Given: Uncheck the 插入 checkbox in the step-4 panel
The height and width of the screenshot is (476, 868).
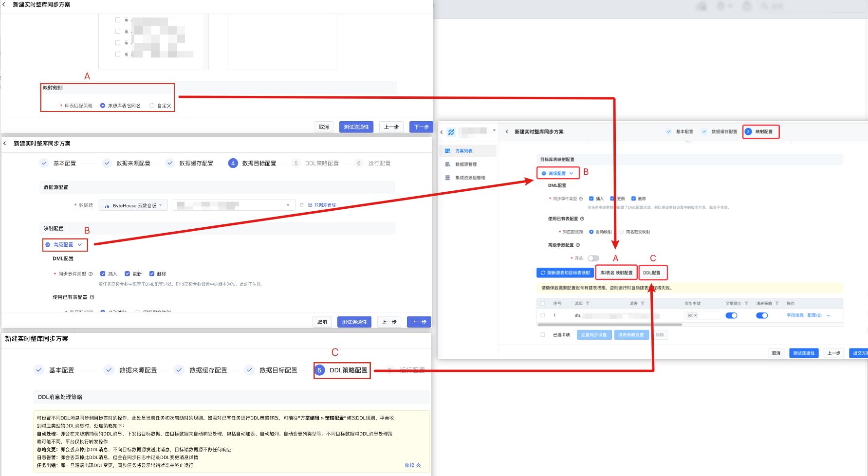Looking at the screenshot, I should point(103,274).
